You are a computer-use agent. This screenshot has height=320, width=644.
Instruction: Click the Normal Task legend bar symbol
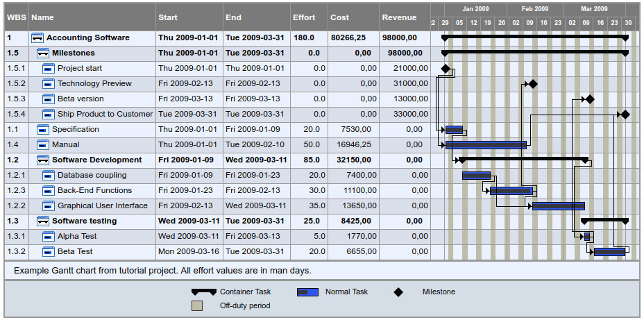click(x=307, y=292)
